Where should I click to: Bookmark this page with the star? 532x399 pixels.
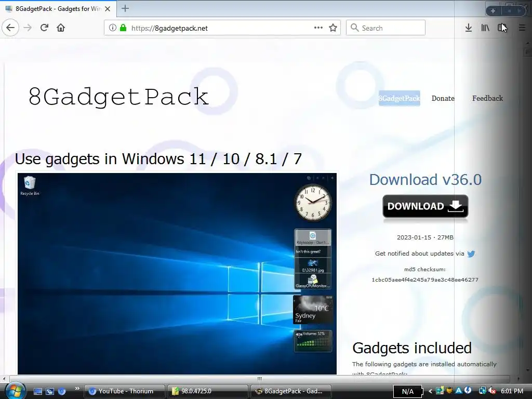(333, 28)
